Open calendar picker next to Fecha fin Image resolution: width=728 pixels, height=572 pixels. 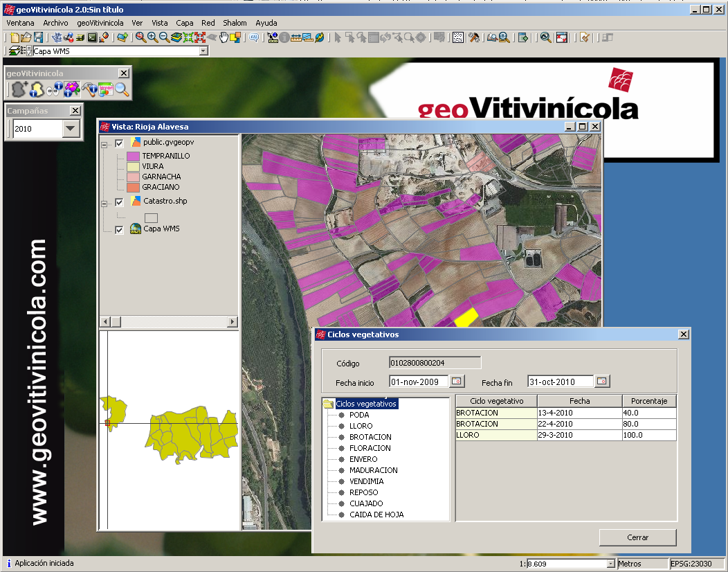(x=602, y=381)
